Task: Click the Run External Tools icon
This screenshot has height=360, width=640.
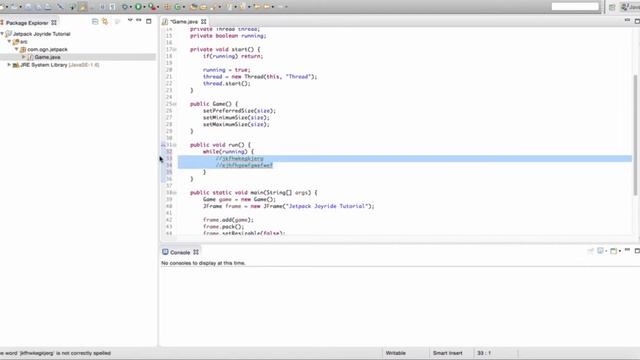Action: click(x=152, y=7)
